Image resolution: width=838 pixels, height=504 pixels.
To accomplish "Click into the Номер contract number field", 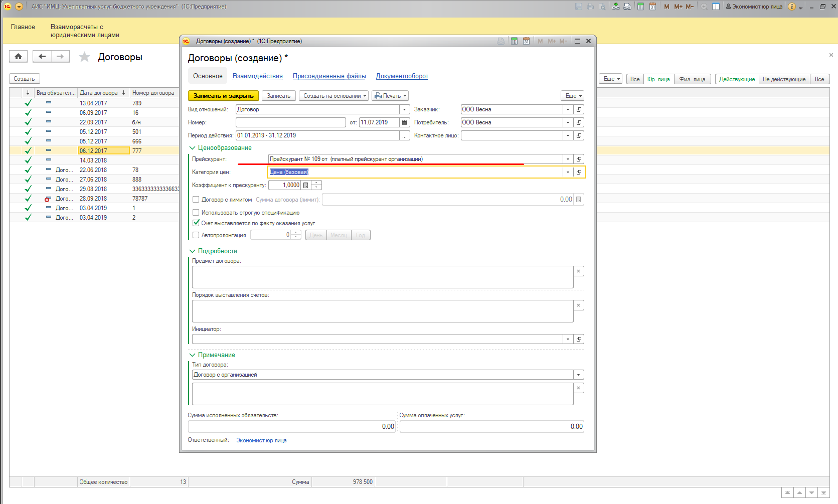I will 290,122.
